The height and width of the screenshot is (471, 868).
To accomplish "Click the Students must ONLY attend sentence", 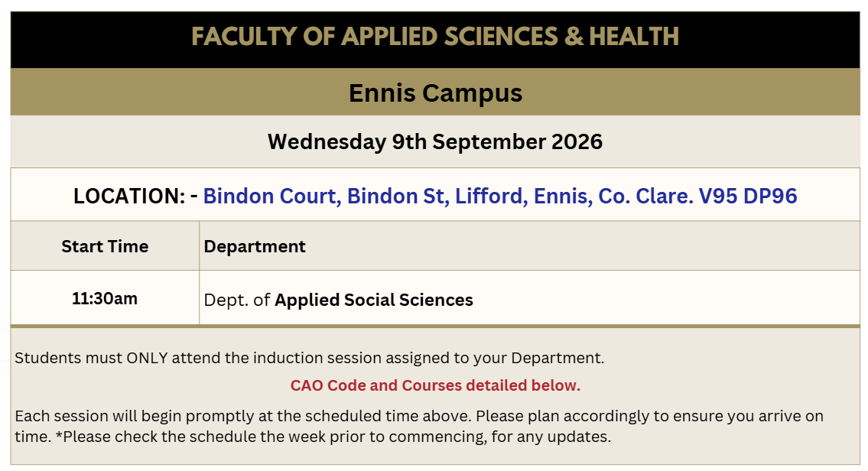I will tap(310, 358).
